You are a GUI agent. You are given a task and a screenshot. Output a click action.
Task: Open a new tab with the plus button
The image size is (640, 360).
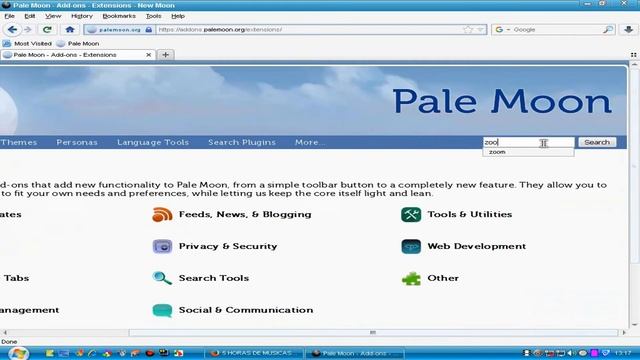pyautogui.click(x=166, y=55)
